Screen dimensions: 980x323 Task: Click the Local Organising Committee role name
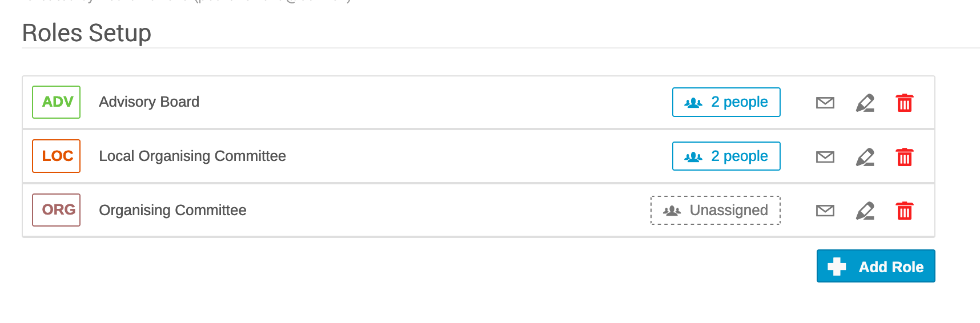192,156
